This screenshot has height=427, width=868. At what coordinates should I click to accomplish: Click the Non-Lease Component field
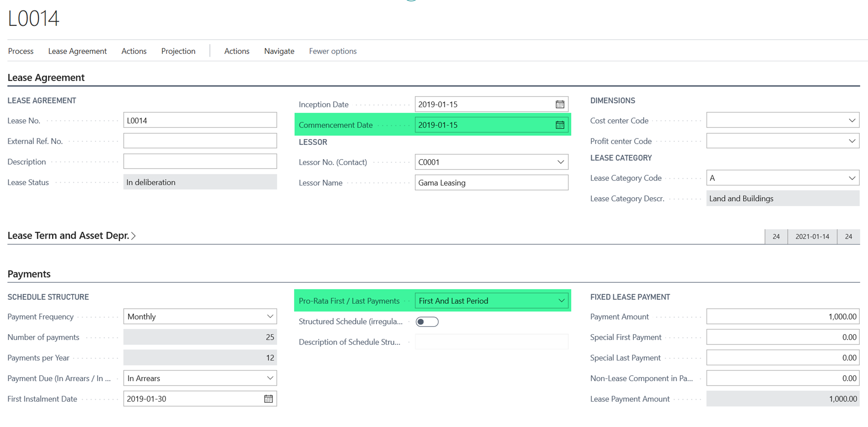pyautogui.click(x=783, y=378)
